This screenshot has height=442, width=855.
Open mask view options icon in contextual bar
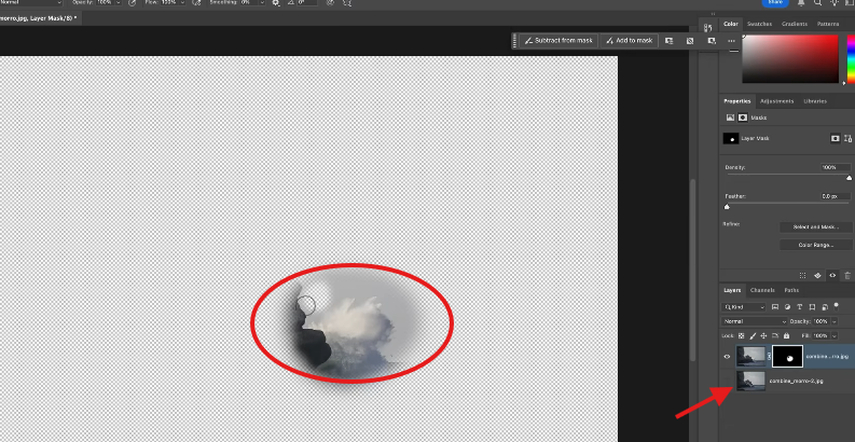click(x=669, y=41)
